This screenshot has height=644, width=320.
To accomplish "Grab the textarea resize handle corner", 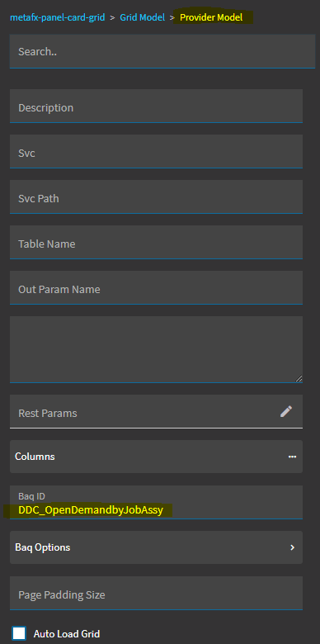I will coord(299,378).
